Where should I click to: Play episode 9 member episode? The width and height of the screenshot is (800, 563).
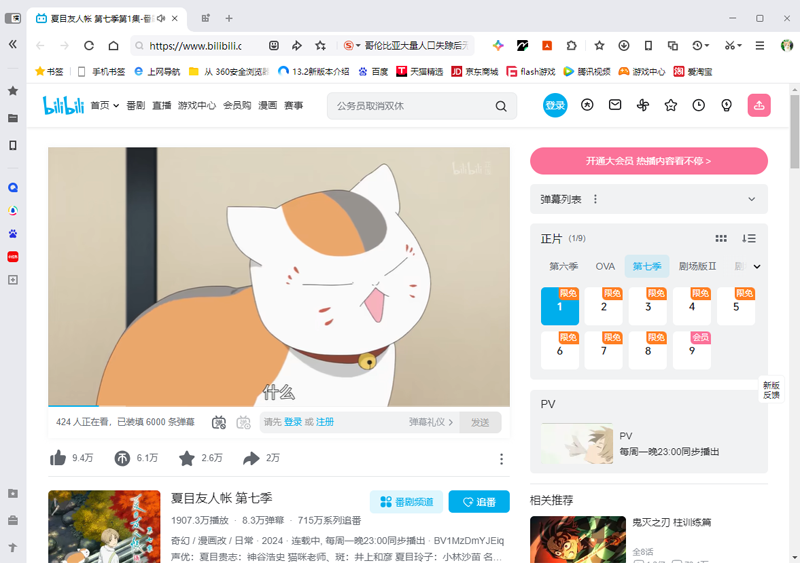click(x=692, y=350)
